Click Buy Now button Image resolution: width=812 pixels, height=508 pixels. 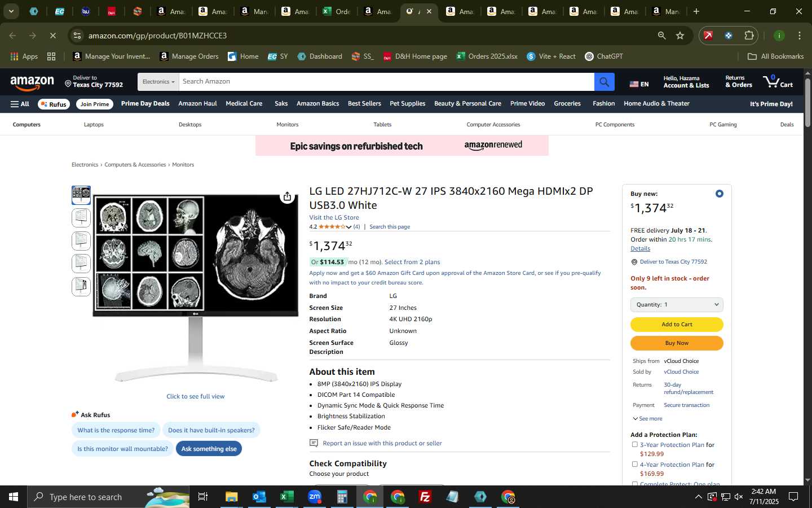[x=677, y=343]
